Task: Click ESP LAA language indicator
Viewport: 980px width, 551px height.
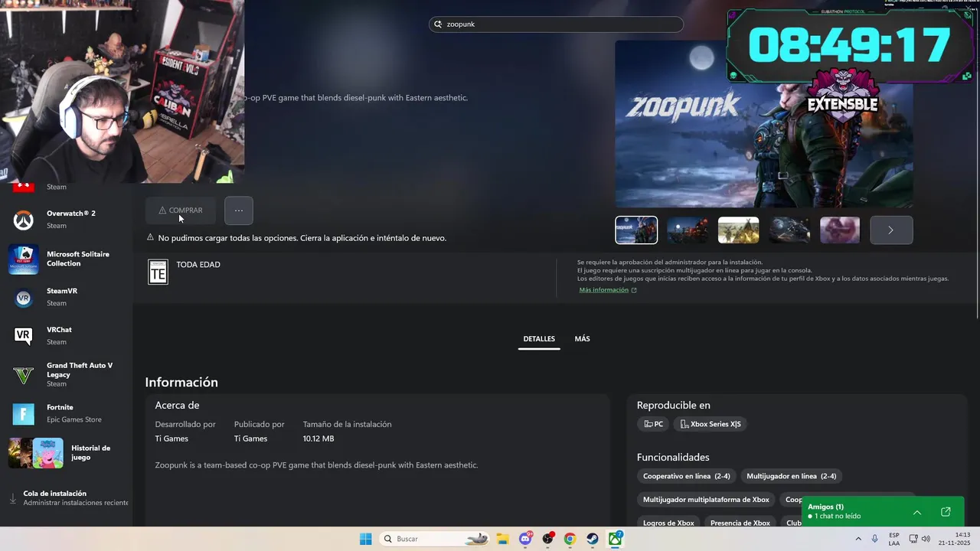Action: coord(894,539)
